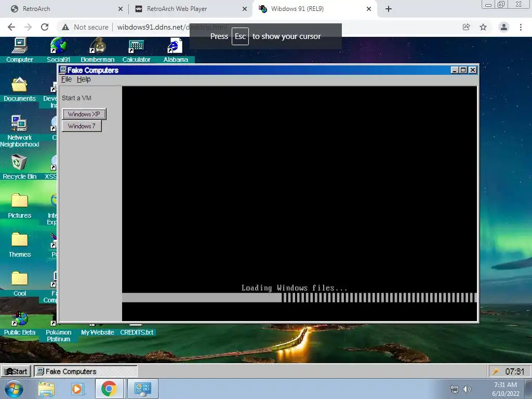Close the Fake Computers window
Image resolution: width=532 pixels, height=399 pixels.
[473, 70]
